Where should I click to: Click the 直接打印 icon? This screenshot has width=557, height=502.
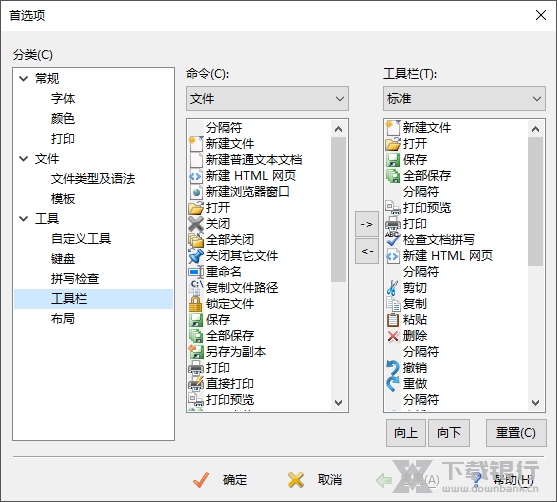(196, 384)
